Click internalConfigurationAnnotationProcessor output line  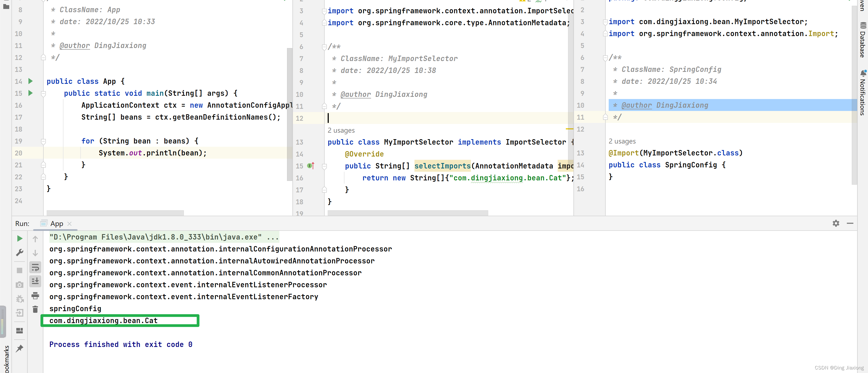220,249
